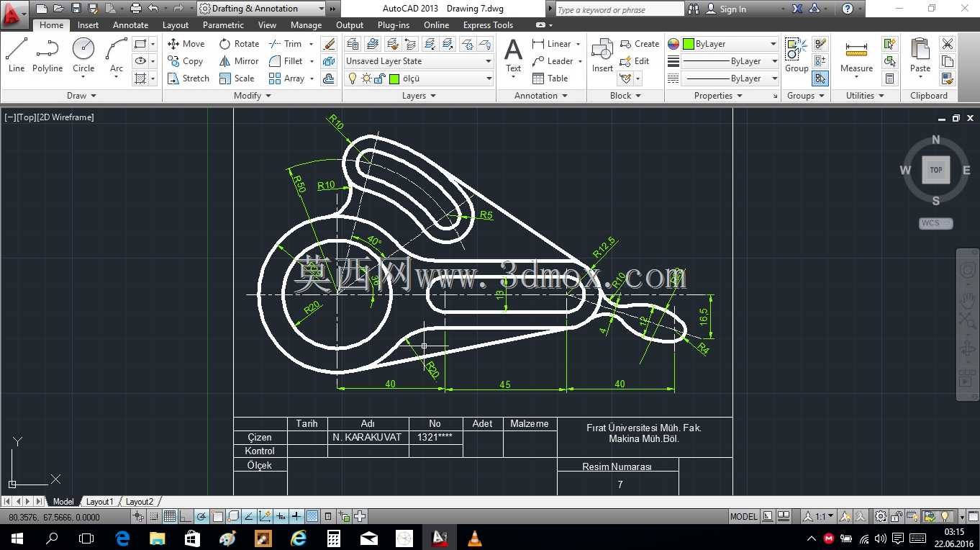This screenshot has height=550, width=980.
Task: Click the green color swatch of ölçü layer
Action: point(394,78)
